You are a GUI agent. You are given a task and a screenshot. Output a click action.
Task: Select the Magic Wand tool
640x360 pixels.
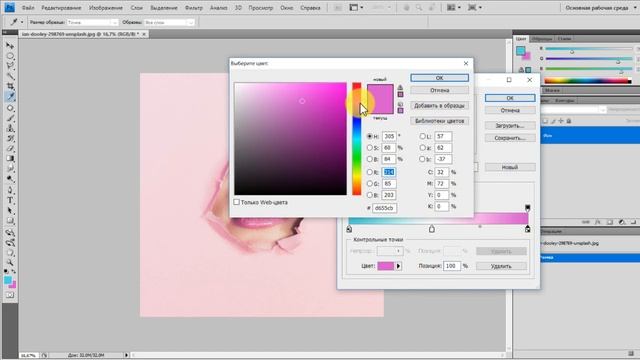tap(10, 76)
